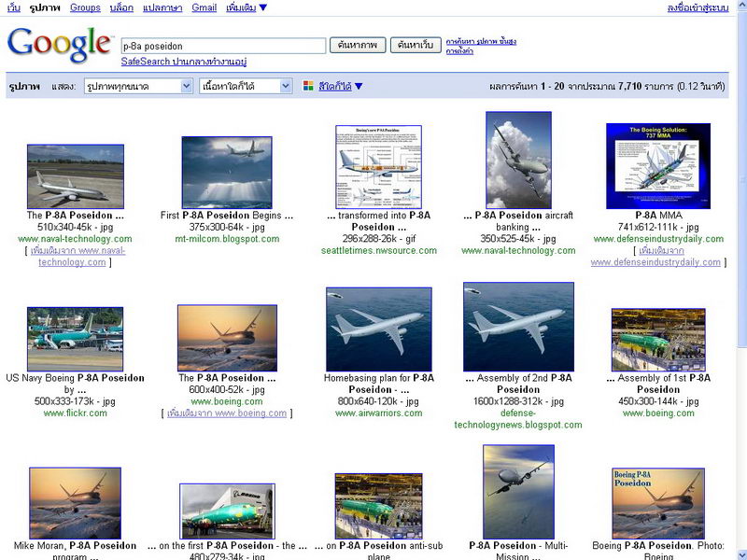Expand the color filter dropdown arrow
747x560 pixels.
[359, 86]
